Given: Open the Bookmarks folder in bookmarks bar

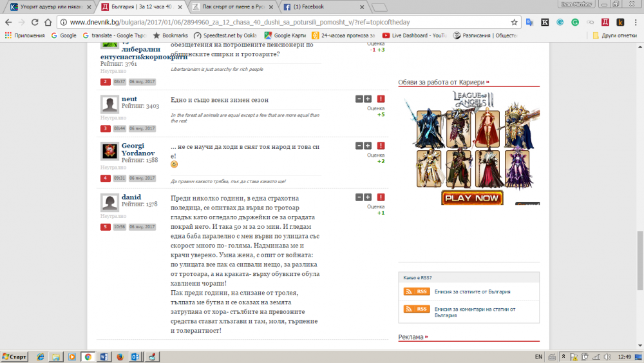Looking at the screenshot, I should 171,35.
